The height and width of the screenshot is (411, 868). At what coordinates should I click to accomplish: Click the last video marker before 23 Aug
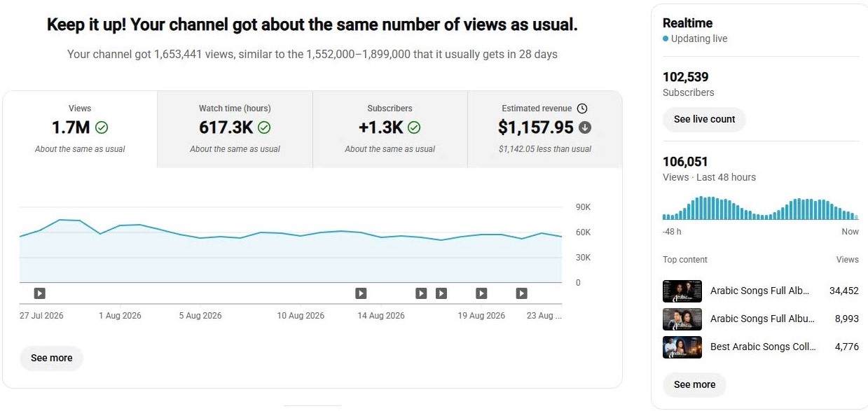point(521,293)
